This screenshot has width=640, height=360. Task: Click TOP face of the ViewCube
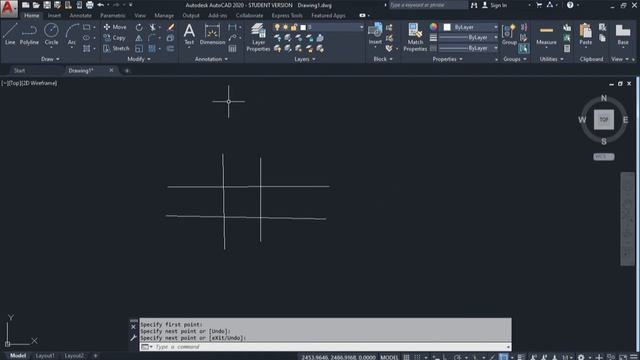(x=604, y=120)
